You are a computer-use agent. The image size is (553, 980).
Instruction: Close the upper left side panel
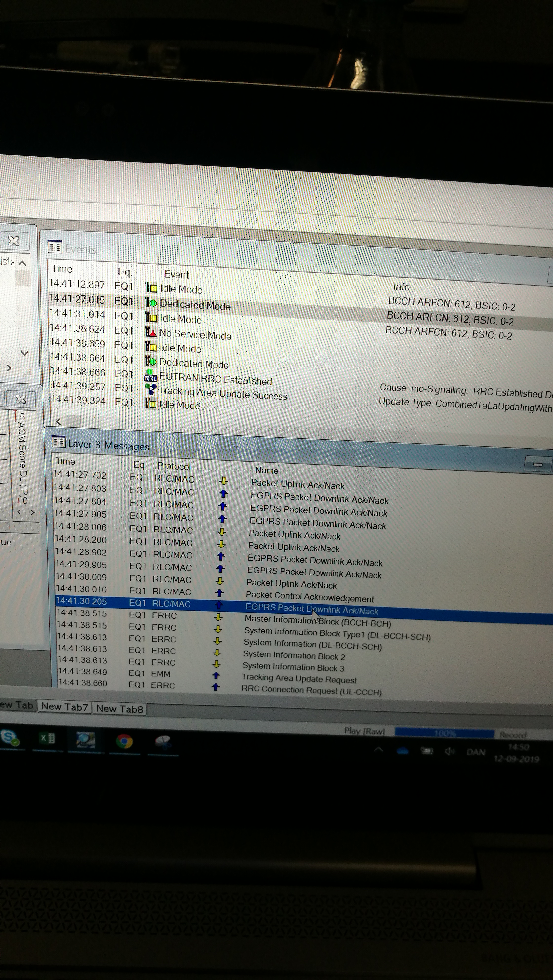click(x=14, y=241)
